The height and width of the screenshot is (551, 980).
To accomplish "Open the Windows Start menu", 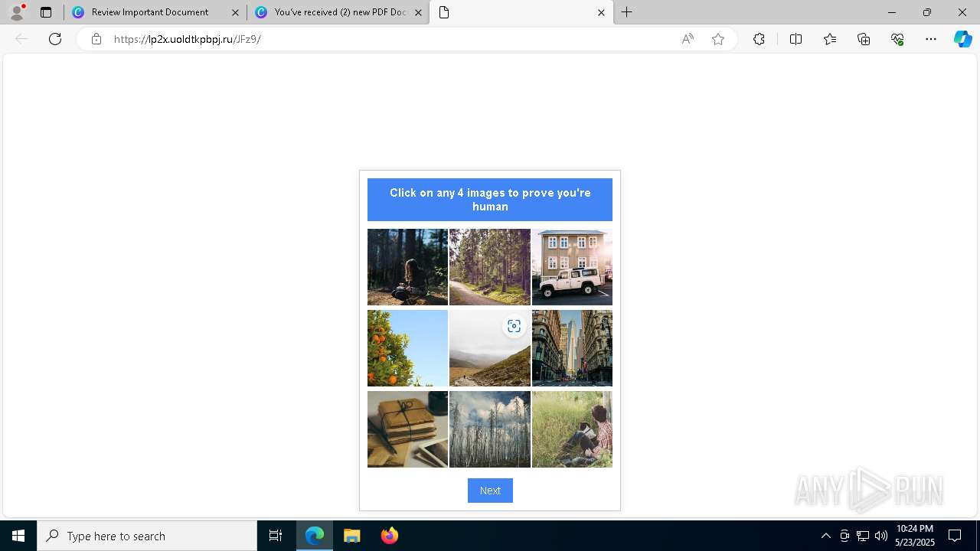I will pyautogui.click(x=18, y=536).
